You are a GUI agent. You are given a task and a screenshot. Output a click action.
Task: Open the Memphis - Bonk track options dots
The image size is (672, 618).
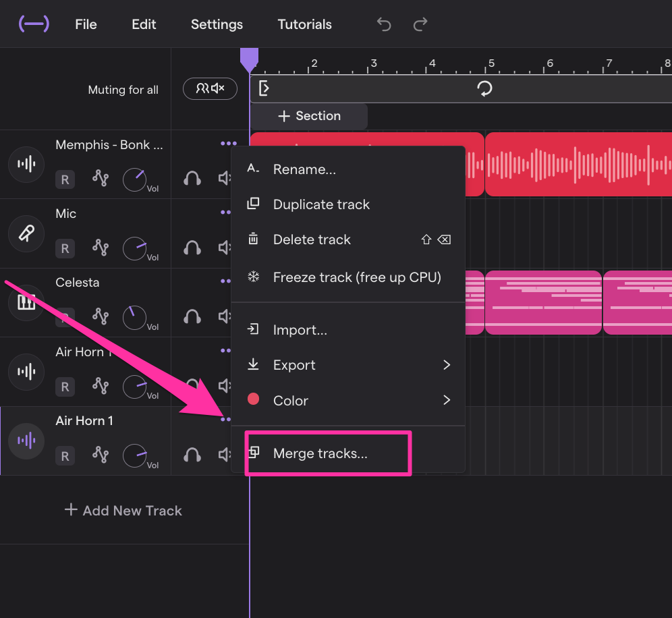[x=229, y=144]
